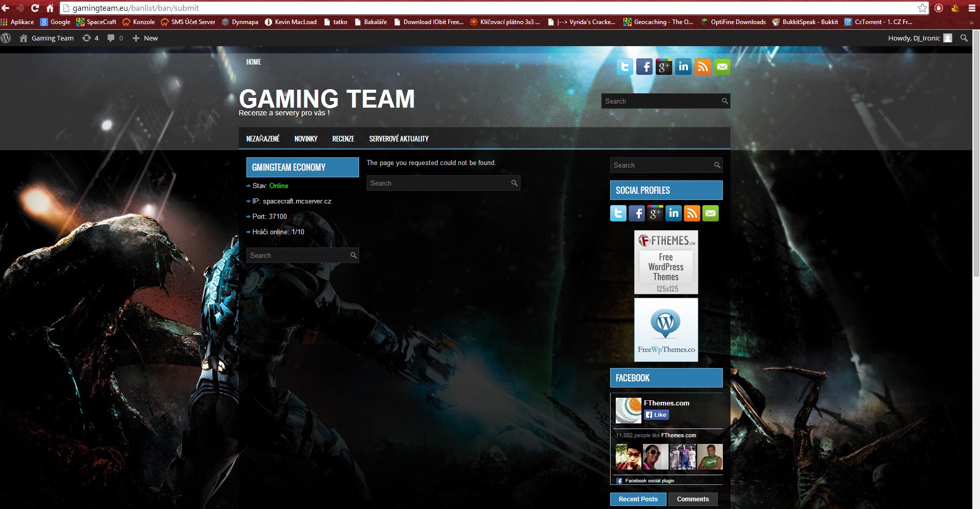Click FThemes Free WordPress Themes banner
Viewport: 980px width, 509px height.
(666, 262)
